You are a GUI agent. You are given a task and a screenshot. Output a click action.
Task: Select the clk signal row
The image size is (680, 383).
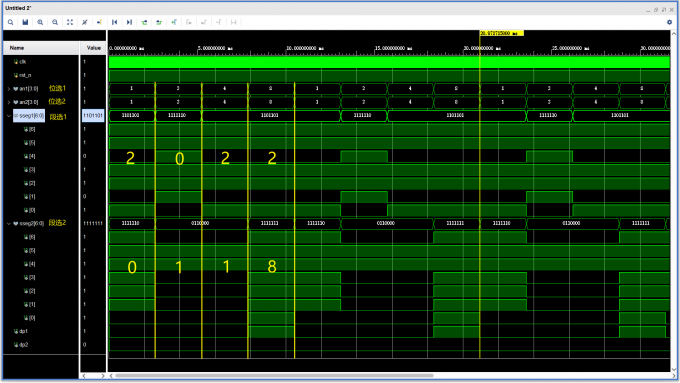[41, 62]
